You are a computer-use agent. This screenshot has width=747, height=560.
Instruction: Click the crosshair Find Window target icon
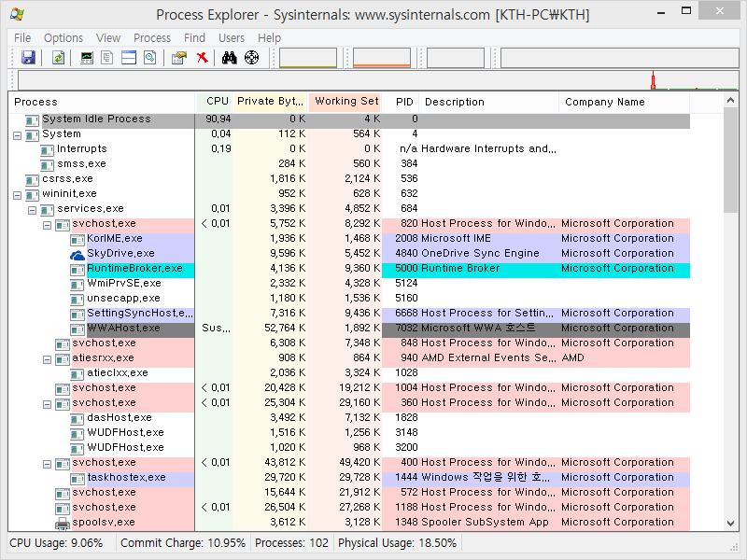[251, 58]
